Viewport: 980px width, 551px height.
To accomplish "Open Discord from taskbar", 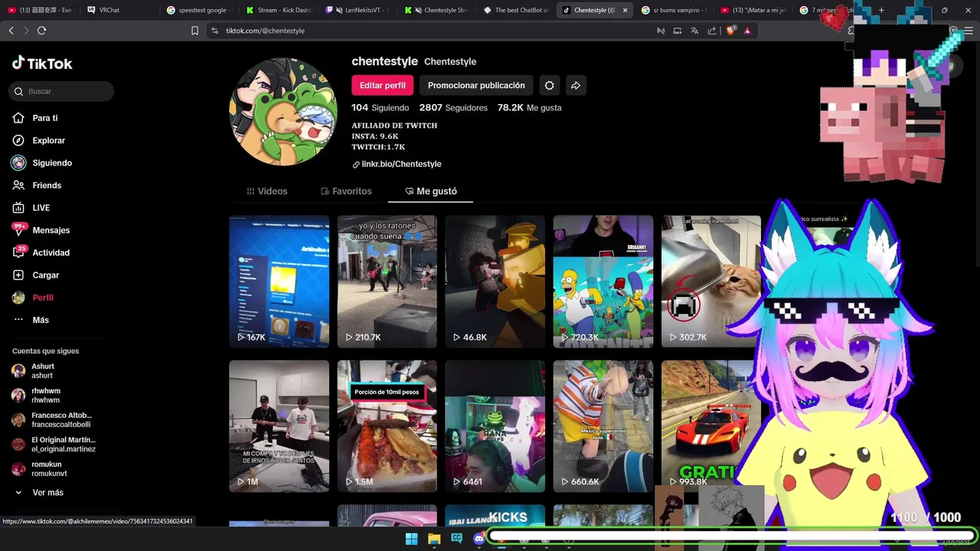I will click(479, 539).
